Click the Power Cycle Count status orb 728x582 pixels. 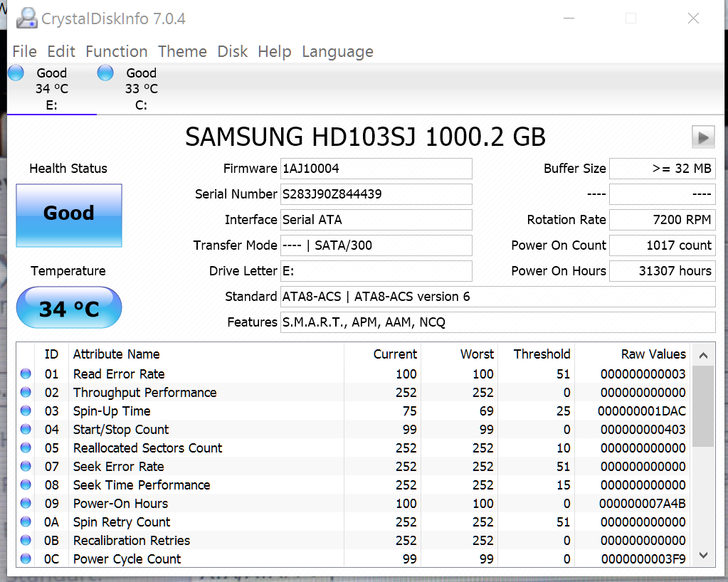tap(26, 559)
